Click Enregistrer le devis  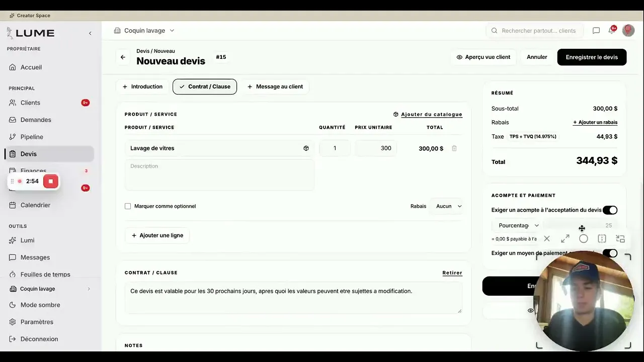(x=592, y=57)
